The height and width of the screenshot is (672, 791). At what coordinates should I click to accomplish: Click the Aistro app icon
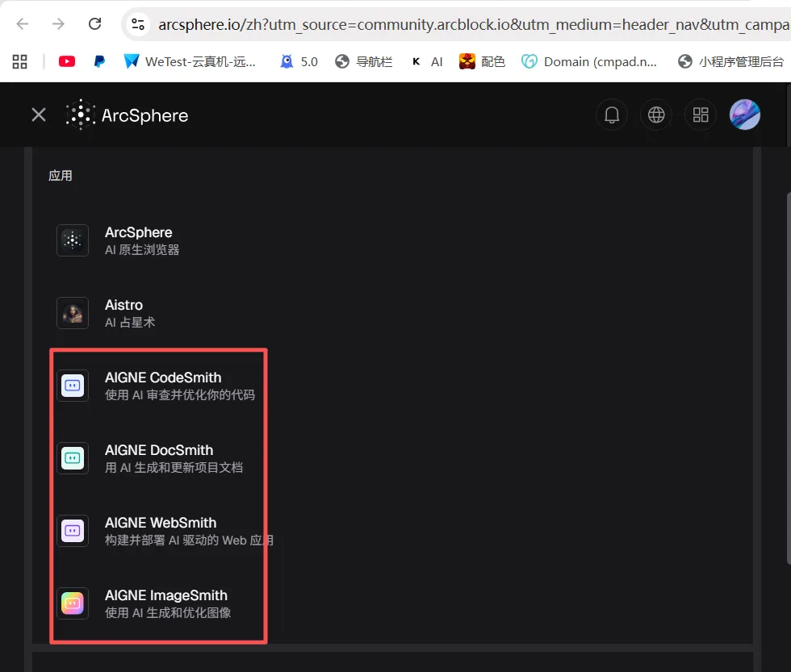pos(73,313)
